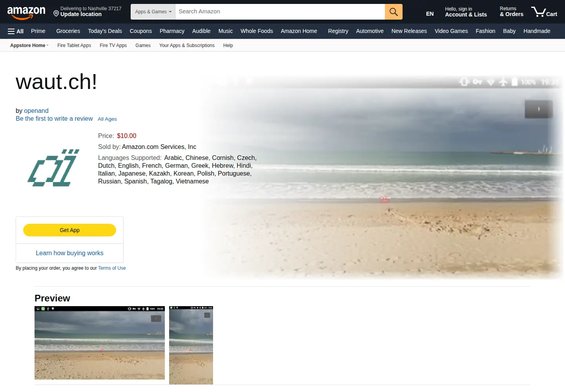565x392 pixels.
Task: Open Amazon Home
Action: (x=299, y=31)
